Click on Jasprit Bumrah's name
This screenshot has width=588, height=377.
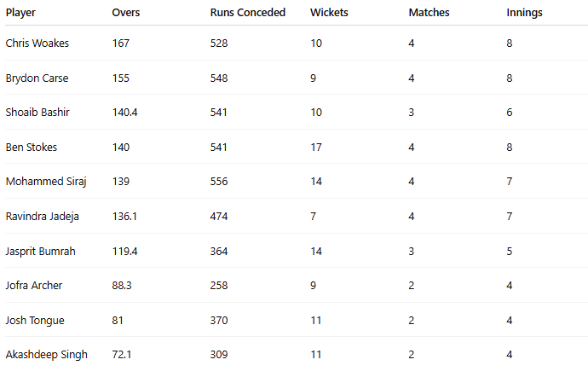[x=40, y=252]
